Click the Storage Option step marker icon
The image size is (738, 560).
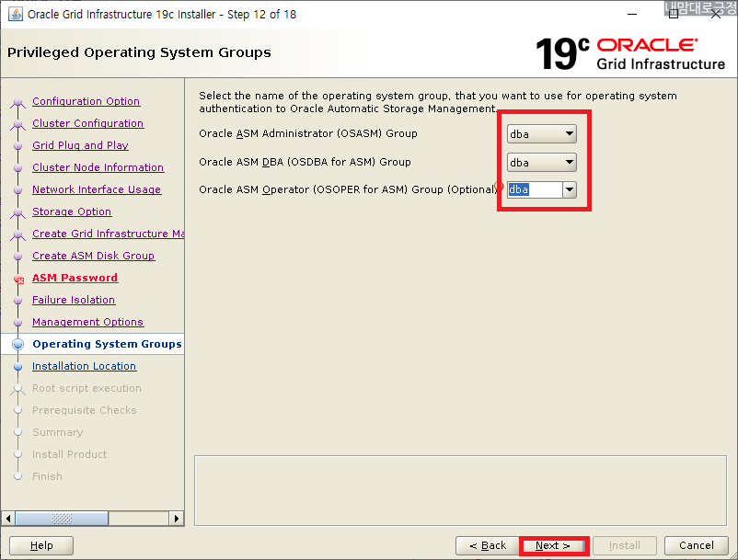click(x=17, y=212)
